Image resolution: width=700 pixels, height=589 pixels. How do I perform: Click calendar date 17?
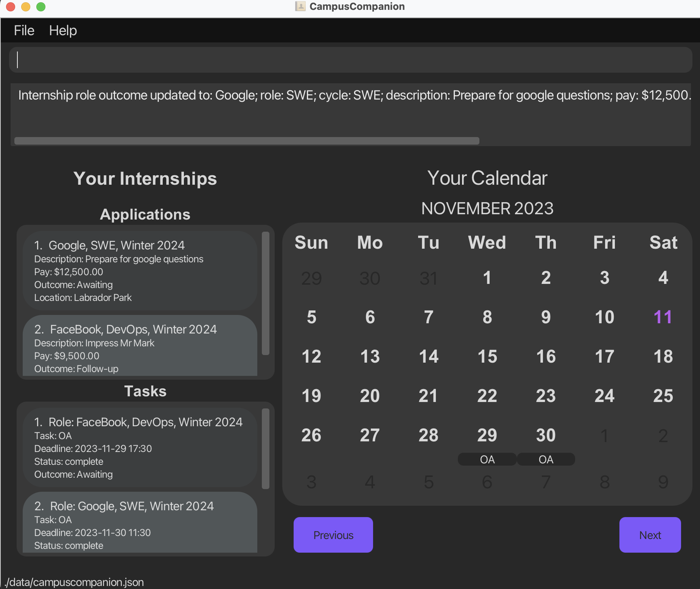point(604,357)
